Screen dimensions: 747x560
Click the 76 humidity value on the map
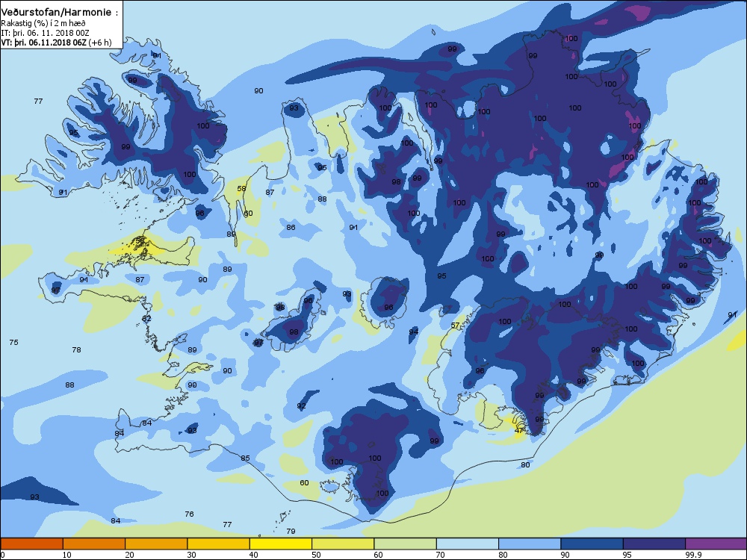[x=189, y=514]
